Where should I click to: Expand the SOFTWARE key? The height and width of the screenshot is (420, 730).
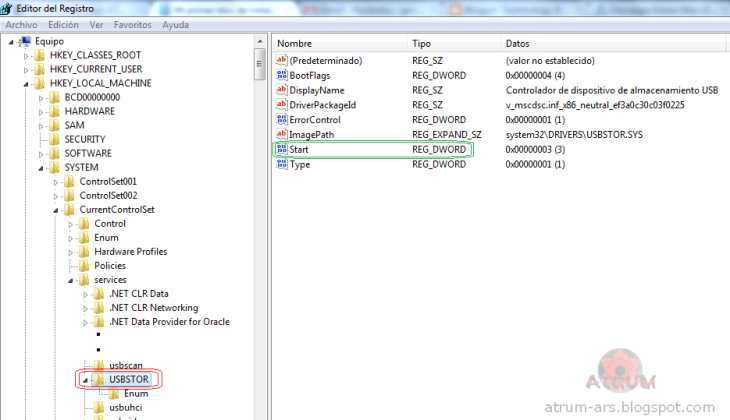tap(41, 154)
